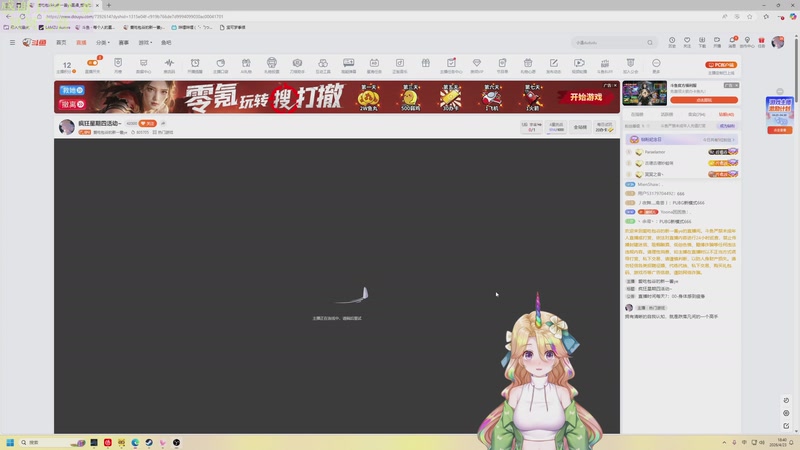Toggle the live broadcast switch
The image size is (800, 450).
click(x=92, y=65)
